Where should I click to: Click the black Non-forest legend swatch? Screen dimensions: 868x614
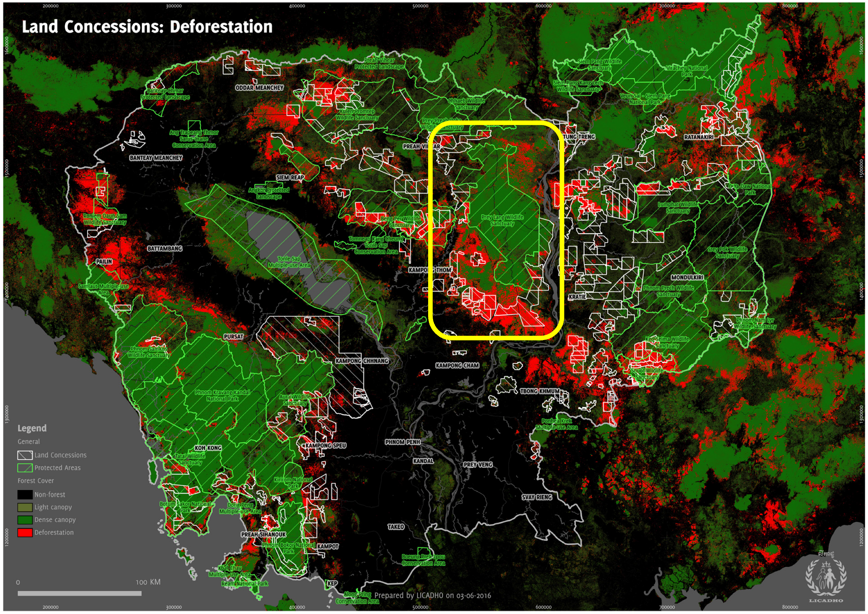(25, 495)
